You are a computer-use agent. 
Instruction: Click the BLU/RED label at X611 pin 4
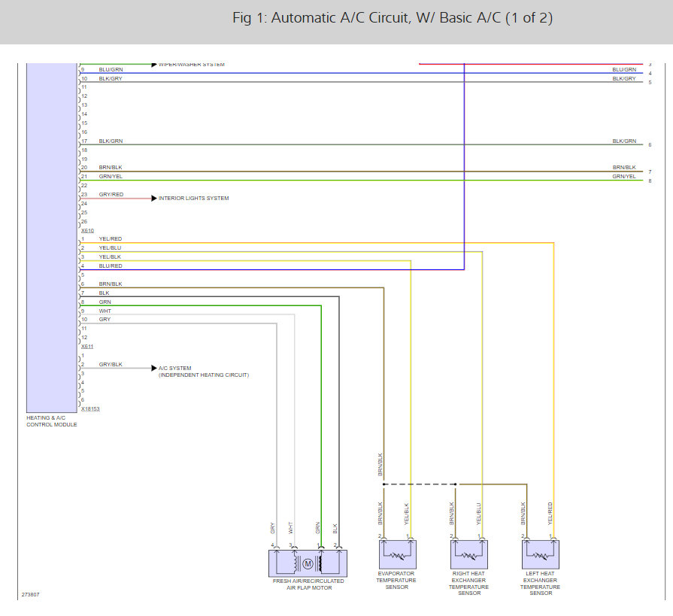111,266
